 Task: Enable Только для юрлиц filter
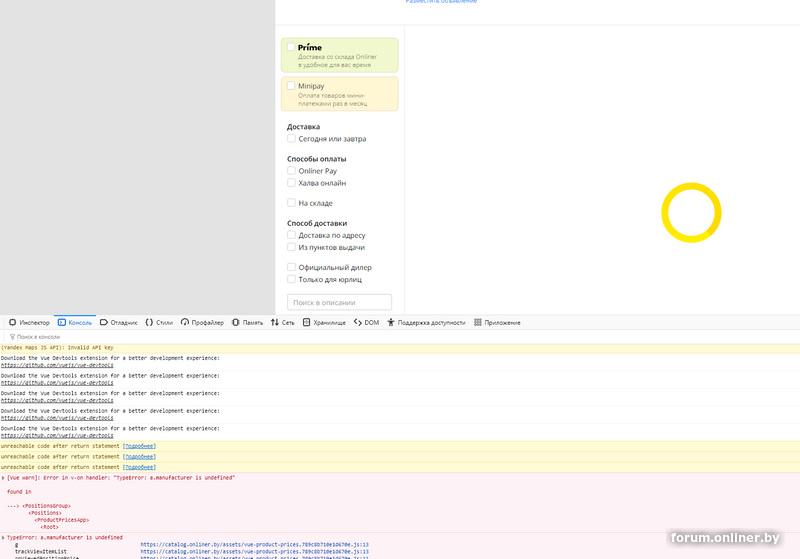291,279
